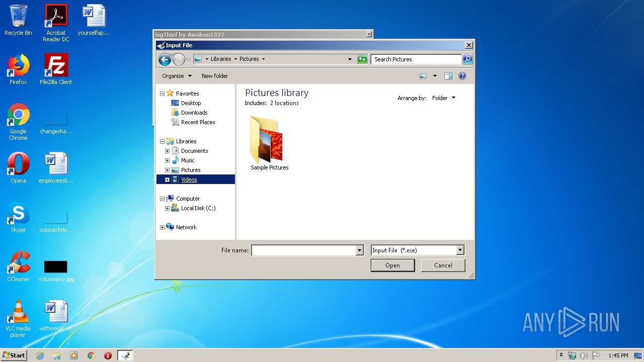The height and width of the screenshot is (362, 644).
Task: Open Recycle Bin desktop icon
Action: click(x=18, y=20)
